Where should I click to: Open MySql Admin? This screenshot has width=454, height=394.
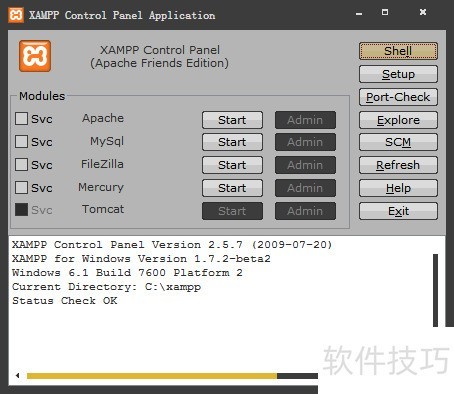point(305,142)
